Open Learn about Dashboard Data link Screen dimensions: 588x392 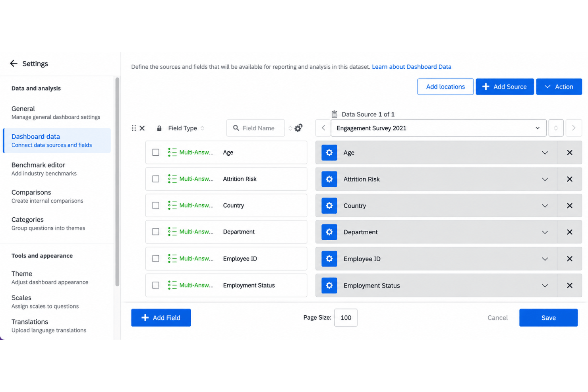click(x=411, y=67)
